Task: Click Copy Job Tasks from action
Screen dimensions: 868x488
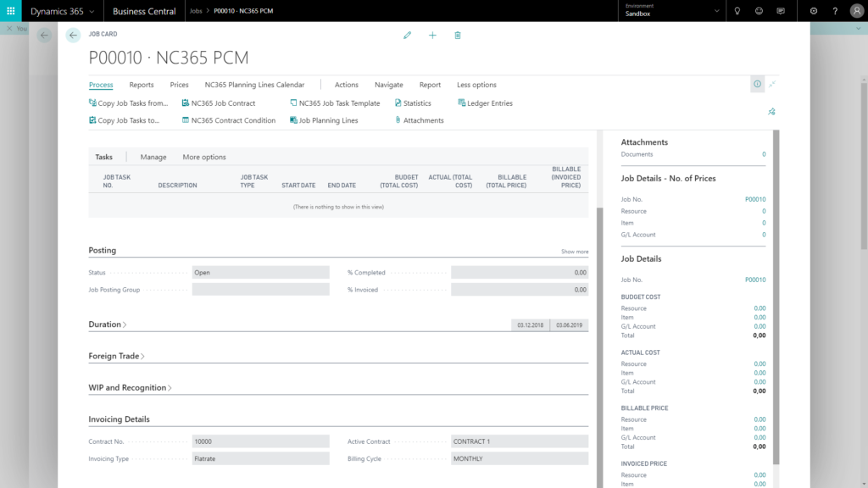Action: point(129,103)
